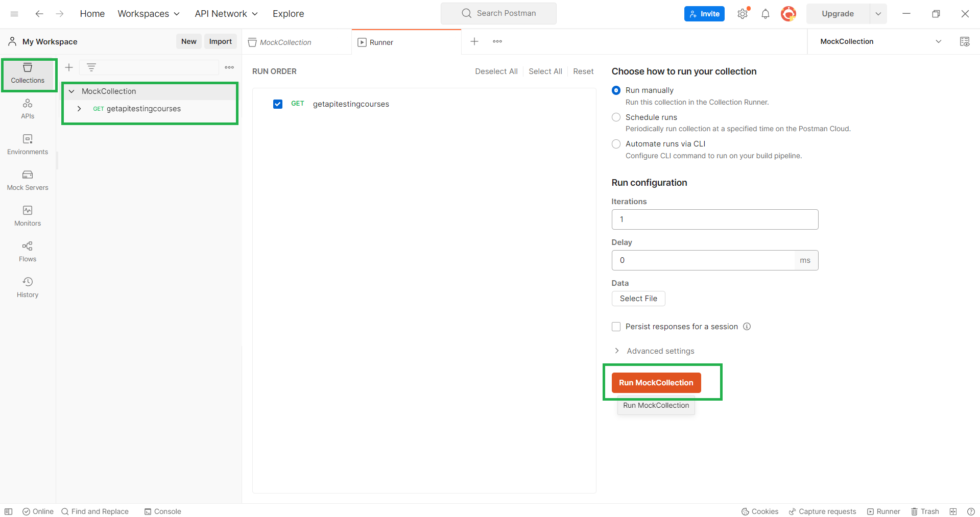980x517 pixels.
Task: Click the Run MockCollection button
Action: coord(656,383)
